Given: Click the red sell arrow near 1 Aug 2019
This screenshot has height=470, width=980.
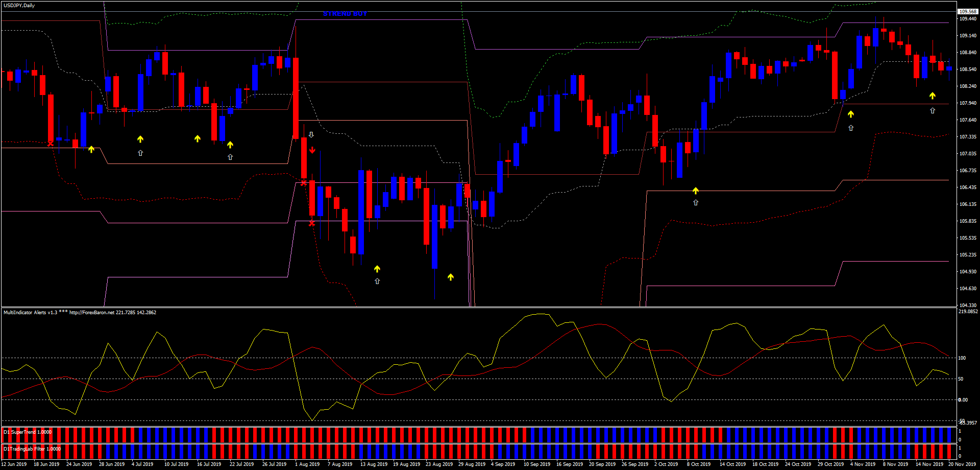Looking at the screenshot, I should point(312,150).
